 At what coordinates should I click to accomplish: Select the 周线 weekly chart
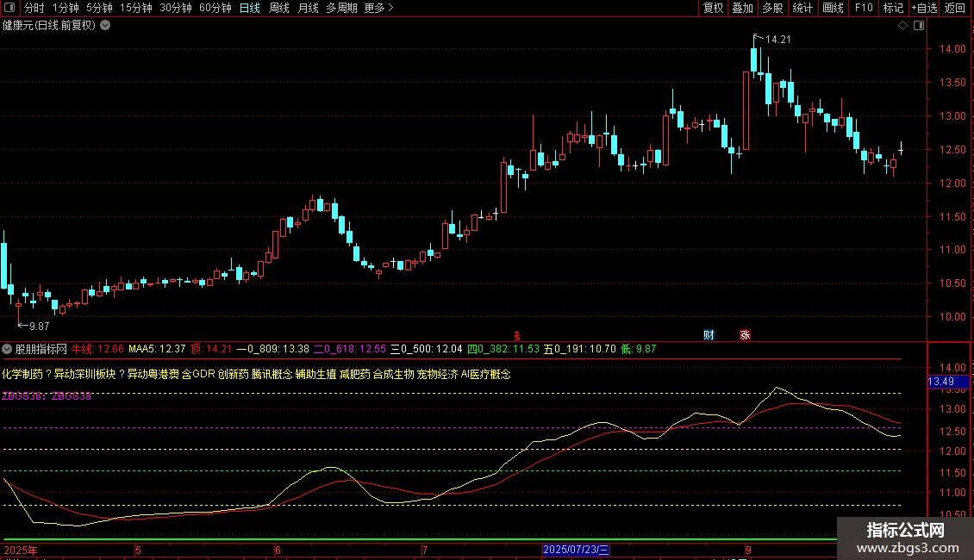click(x=279, y=8)
